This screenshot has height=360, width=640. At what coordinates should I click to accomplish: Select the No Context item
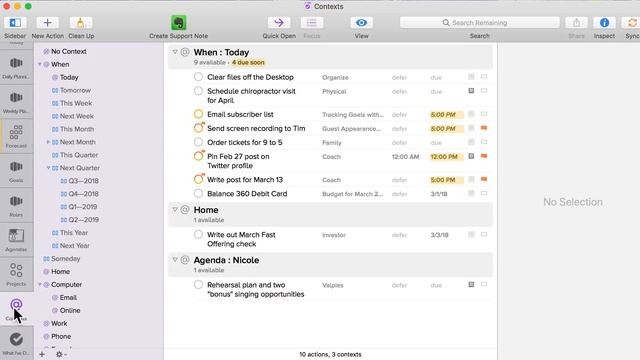pyautogui.click(x=69, y=51)
